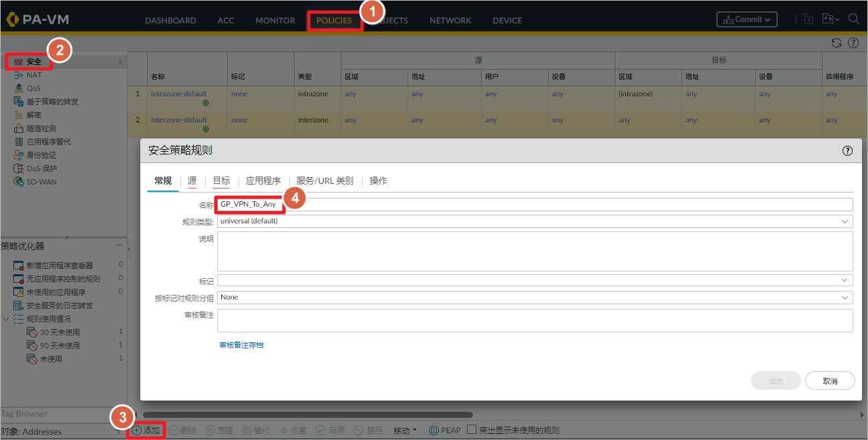This screenshot has height=440, width=868.
Task: Select 隧道检测 in the policy tree
Action: coord(41,128)
